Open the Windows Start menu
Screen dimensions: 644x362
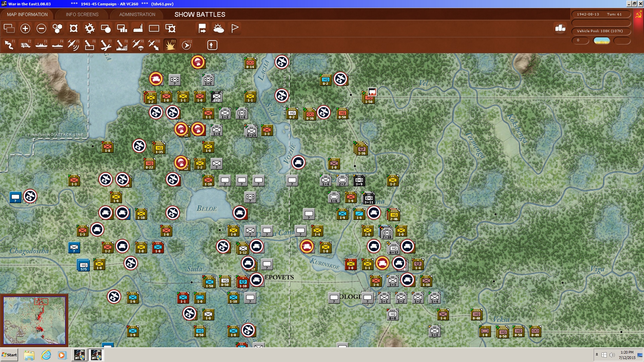[9, 355]
